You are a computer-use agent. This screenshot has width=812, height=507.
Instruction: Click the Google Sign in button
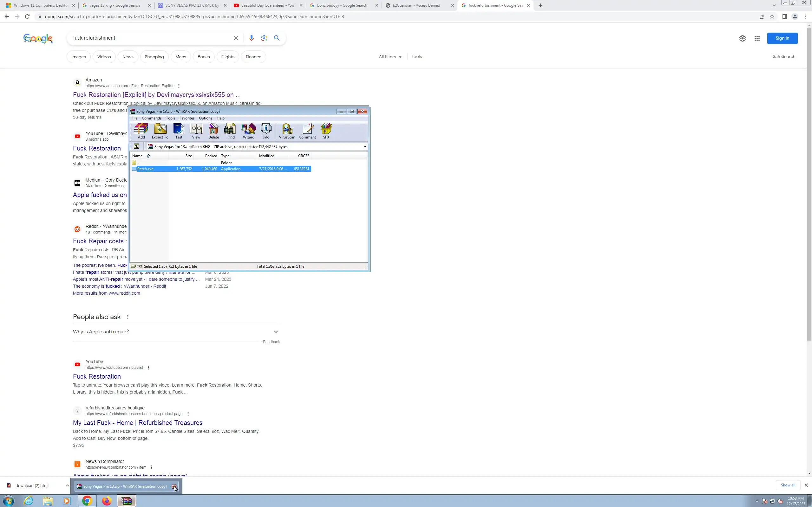pos(782,38)
